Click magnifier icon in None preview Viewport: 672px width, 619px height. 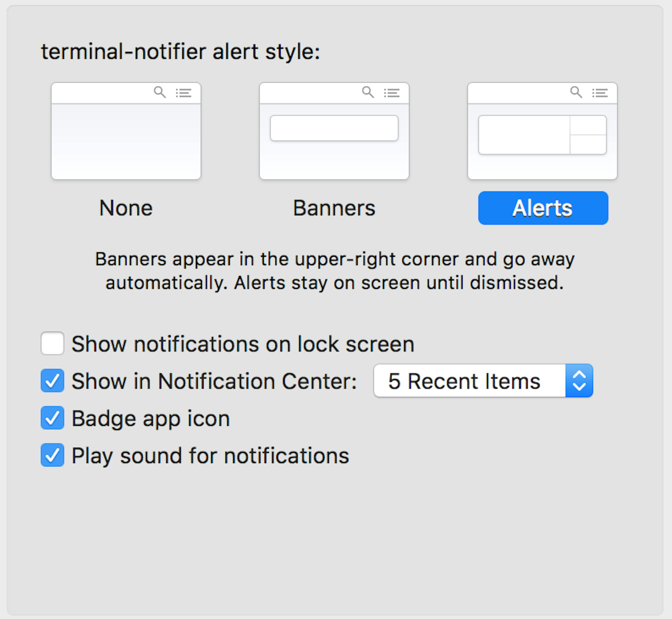click(160, 92)
